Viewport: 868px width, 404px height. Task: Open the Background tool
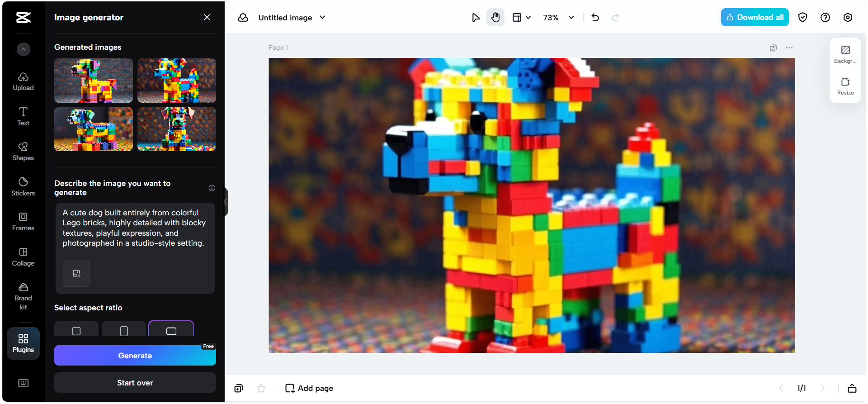point(845,54)
